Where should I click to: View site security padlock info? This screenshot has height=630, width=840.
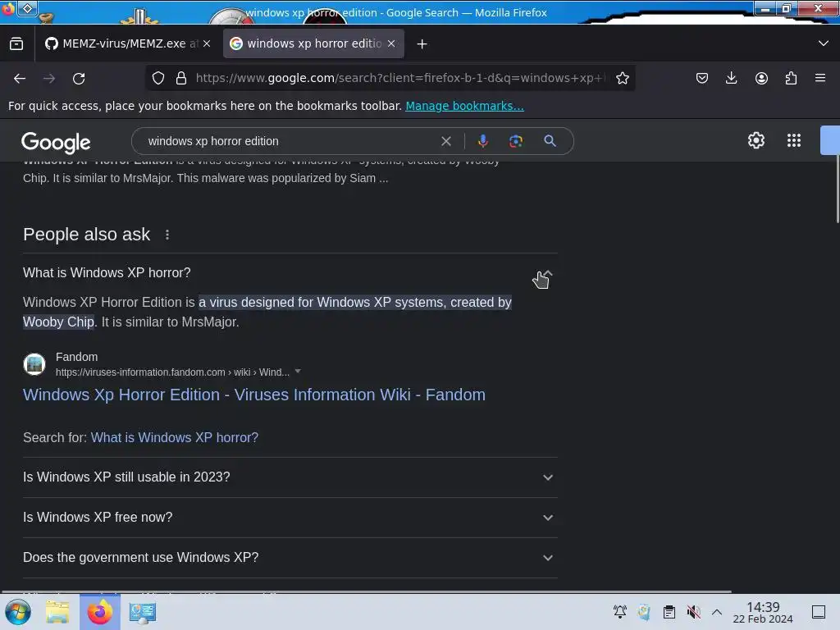pos(181,78)
